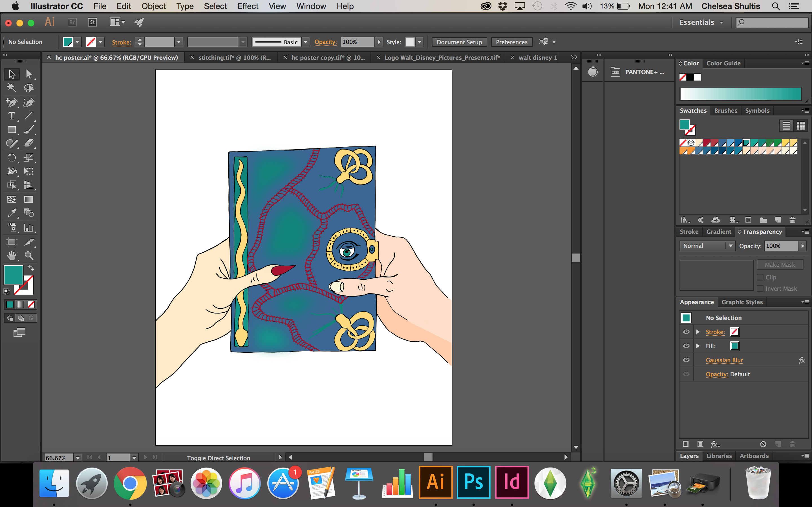Select the Zoom tool in toolbar
Screen dimensions: 812x507
pos(29,256)
